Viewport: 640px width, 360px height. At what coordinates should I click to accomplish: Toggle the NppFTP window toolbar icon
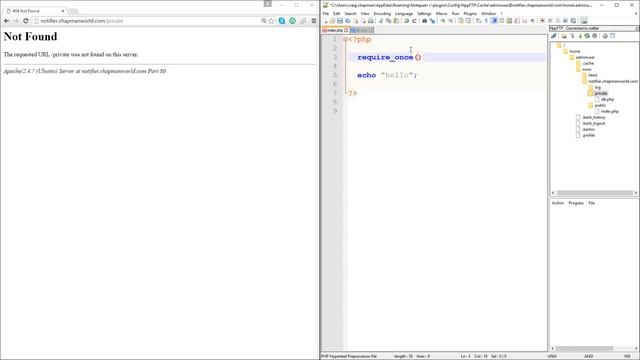point(584,21)
